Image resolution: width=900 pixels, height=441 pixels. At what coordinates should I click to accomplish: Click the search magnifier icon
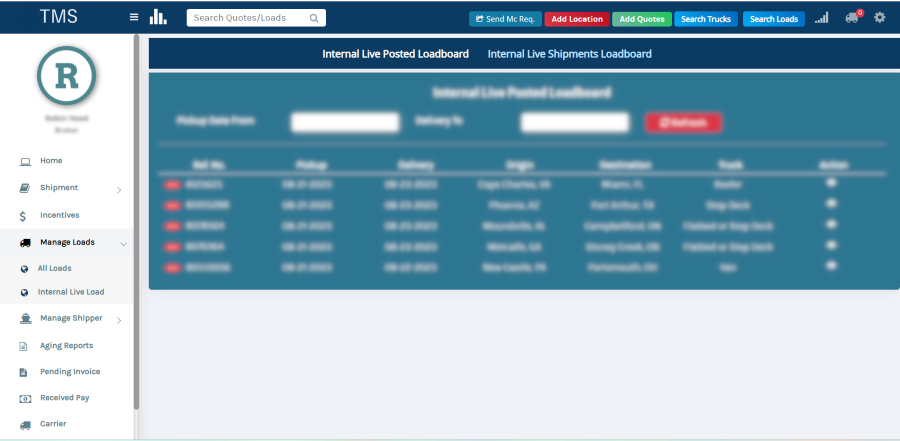pyautogui.click(x=314, y=18)
